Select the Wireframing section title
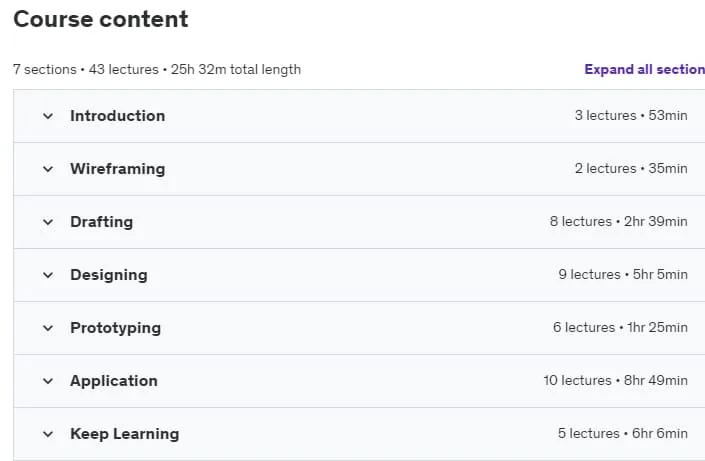Image resolution: width=705 pixels, height=461 pixels. [x=118, y=169]
